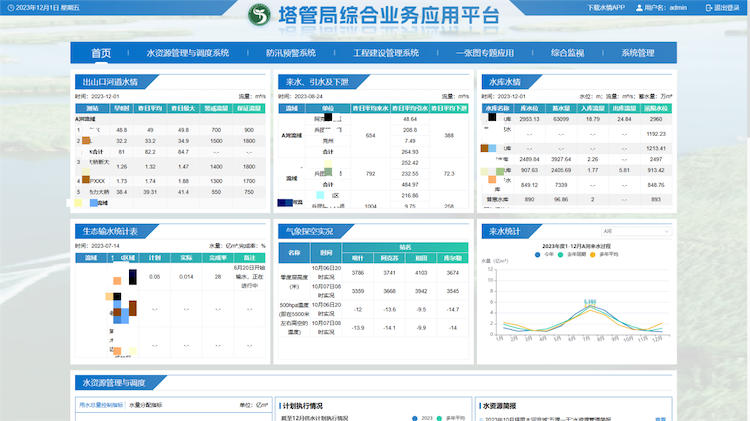Click the 来水、引水及下泄 panel title
Viewport: 750px width, 421px height.
pos(317,82)
